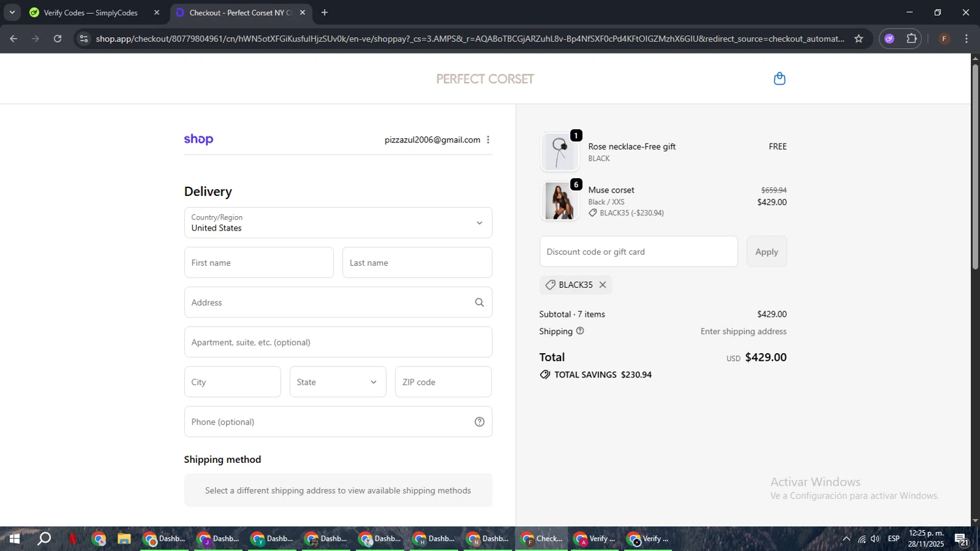The width and height of the screenshot is (980, 551).
Task: Open File Explorer from taskbar
Action: point(124,539)
